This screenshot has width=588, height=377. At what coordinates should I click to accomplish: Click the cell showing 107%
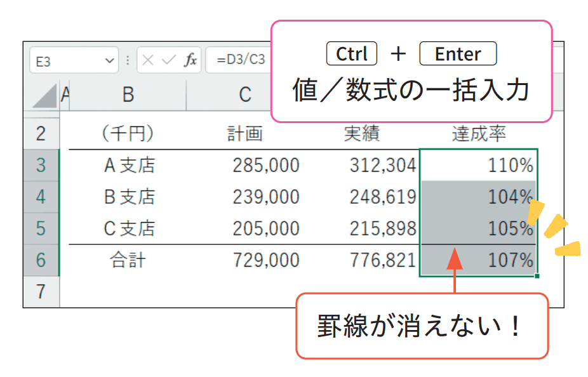[x=479, y=260]
